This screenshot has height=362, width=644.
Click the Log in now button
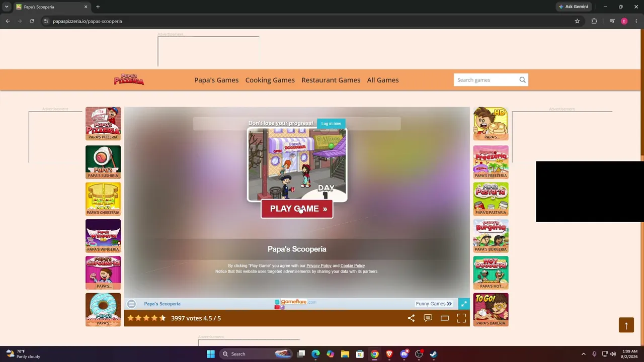(x=331, y=123)
